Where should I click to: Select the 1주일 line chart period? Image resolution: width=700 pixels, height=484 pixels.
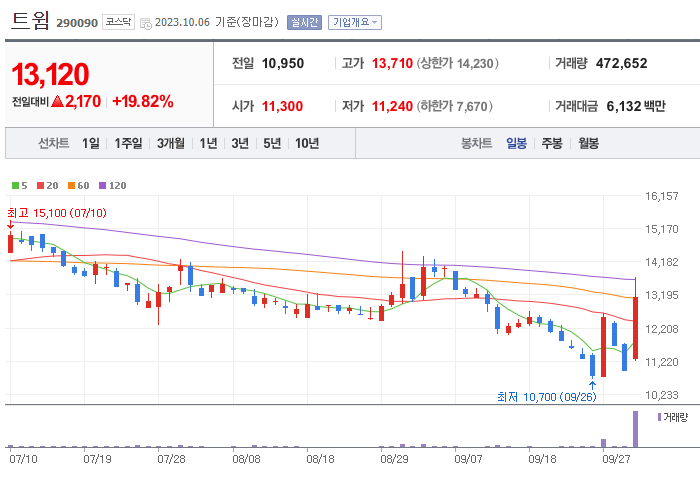pos(128,143)
